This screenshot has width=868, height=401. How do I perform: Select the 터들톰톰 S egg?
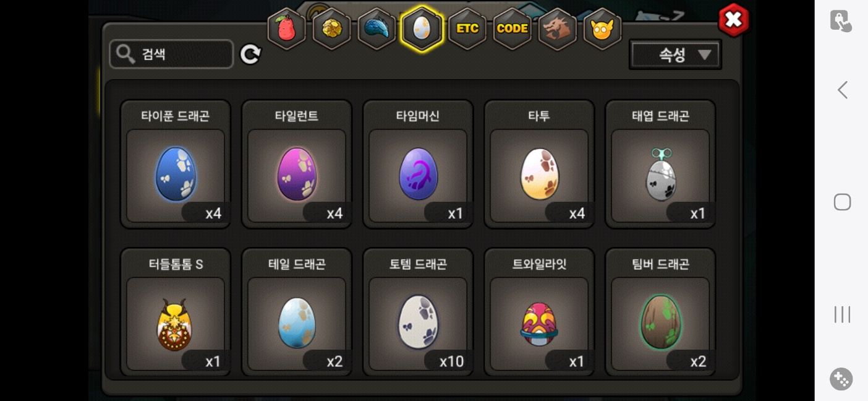pyautogui.click(x=176, y=313)
